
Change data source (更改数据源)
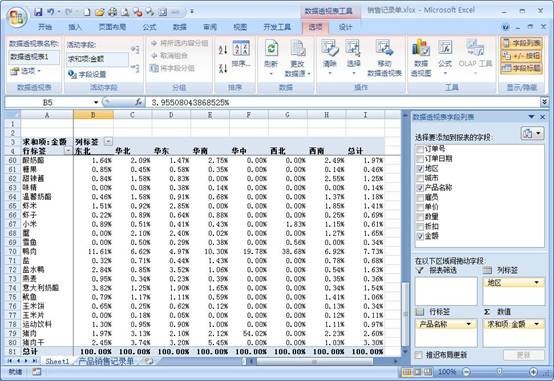[x=297, y=58]
